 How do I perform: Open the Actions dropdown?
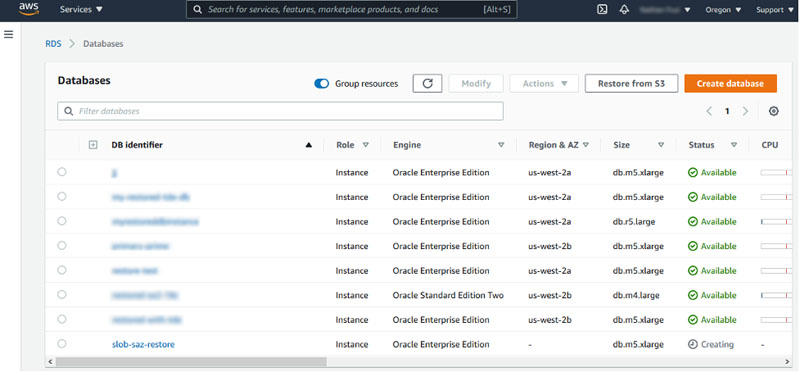pyautogui.click(x=544, y=84)
